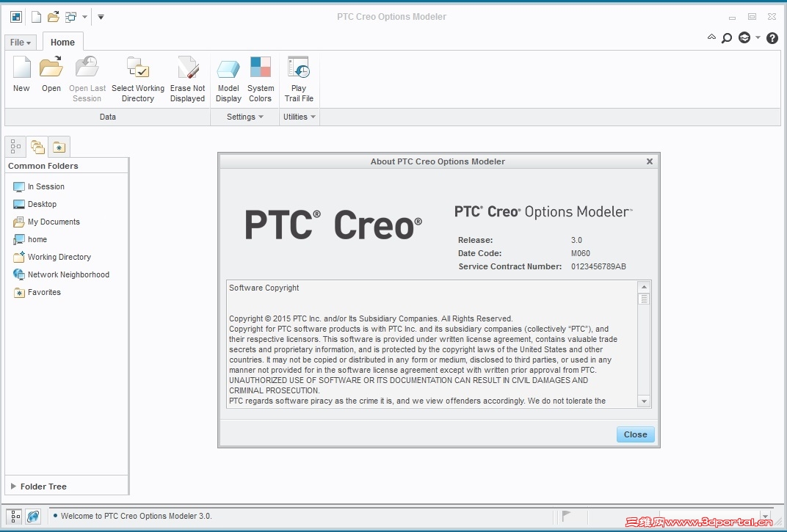
Task: Click the Creo application icon at top left
Action: 16,17
